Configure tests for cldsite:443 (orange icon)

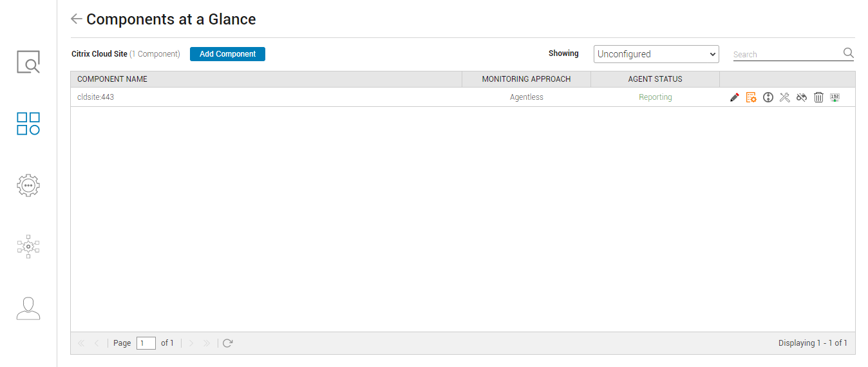pos(751,97)
